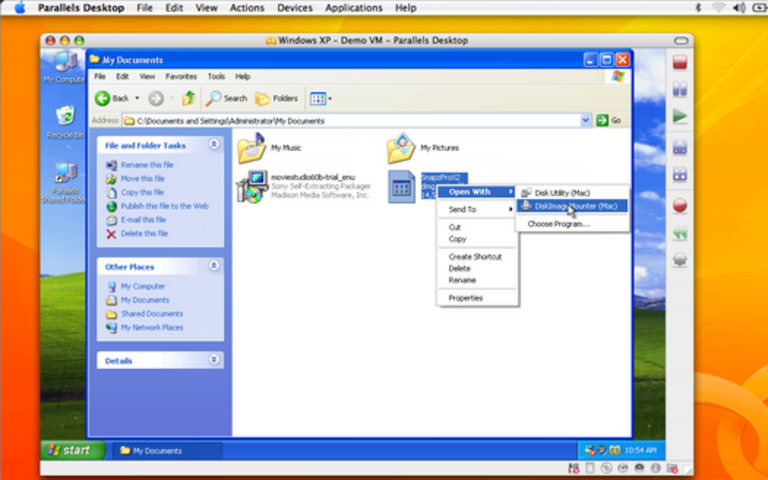The image size is (768, 480).
Task: Click Delete this file link
Action: pos(144,234)
